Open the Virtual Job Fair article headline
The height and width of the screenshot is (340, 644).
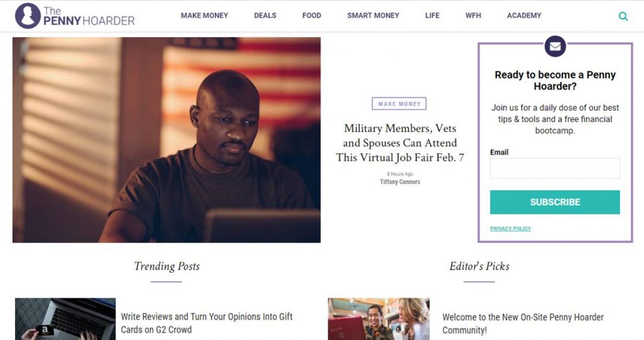coord(399,143)
